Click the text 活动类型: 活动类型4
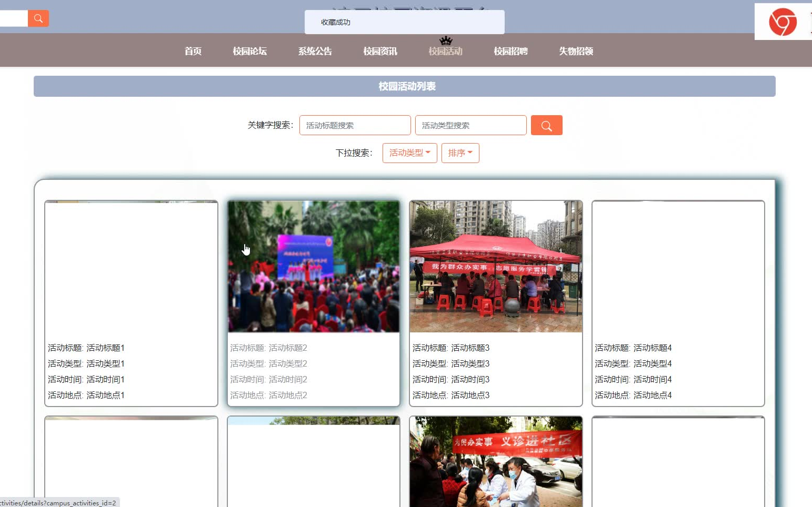Image resolution: width=812 pixels, height=507 pixels. (633, 363)
